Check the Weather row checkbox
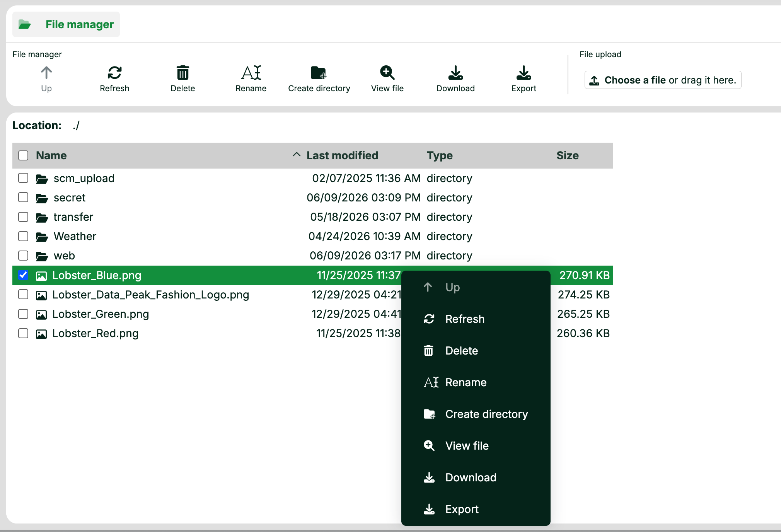Viewport: 781px width, 532px height. tap(23, 236)
